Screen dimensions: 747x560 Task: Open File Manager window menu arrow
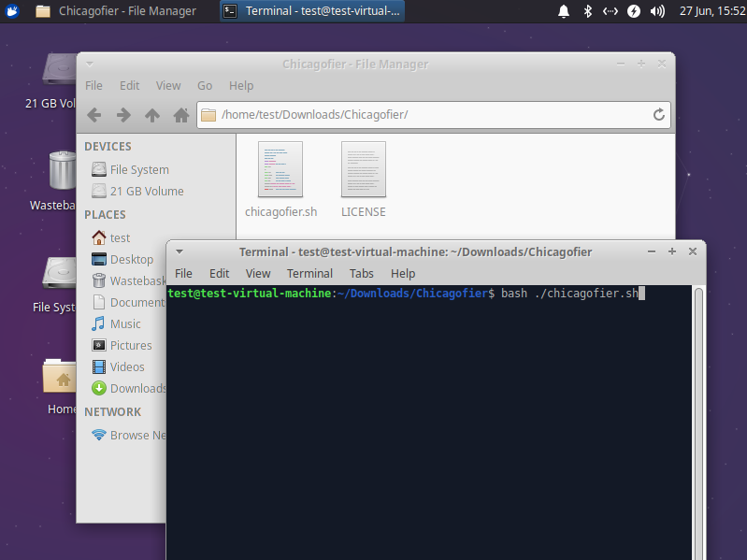tap(90, 64)
